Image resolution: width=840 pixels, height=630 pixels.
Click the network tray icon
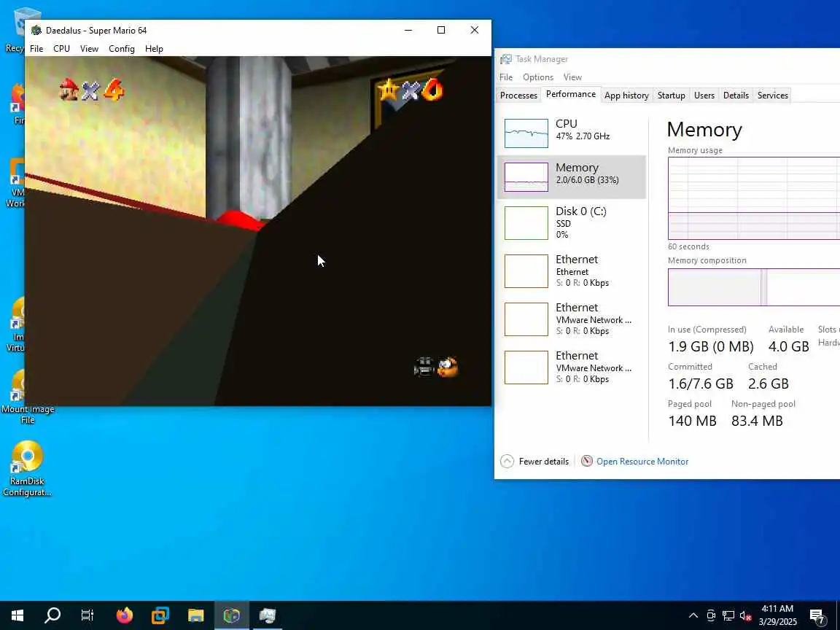tap(728, 615)
